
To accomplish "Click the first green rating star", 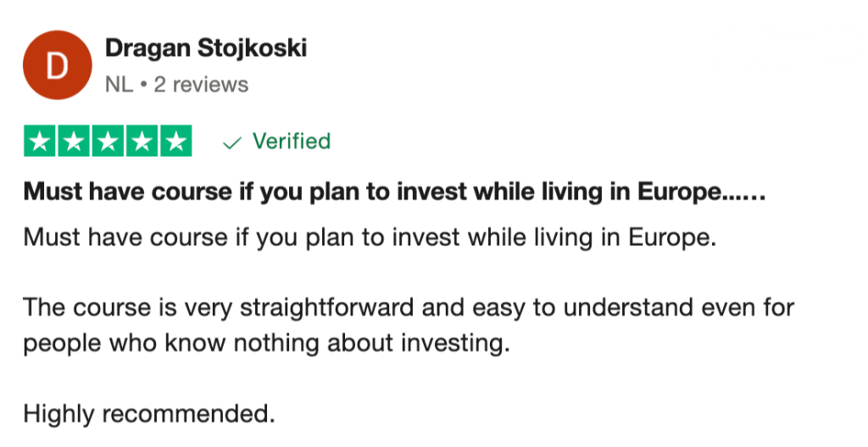I will click(41, 142).
